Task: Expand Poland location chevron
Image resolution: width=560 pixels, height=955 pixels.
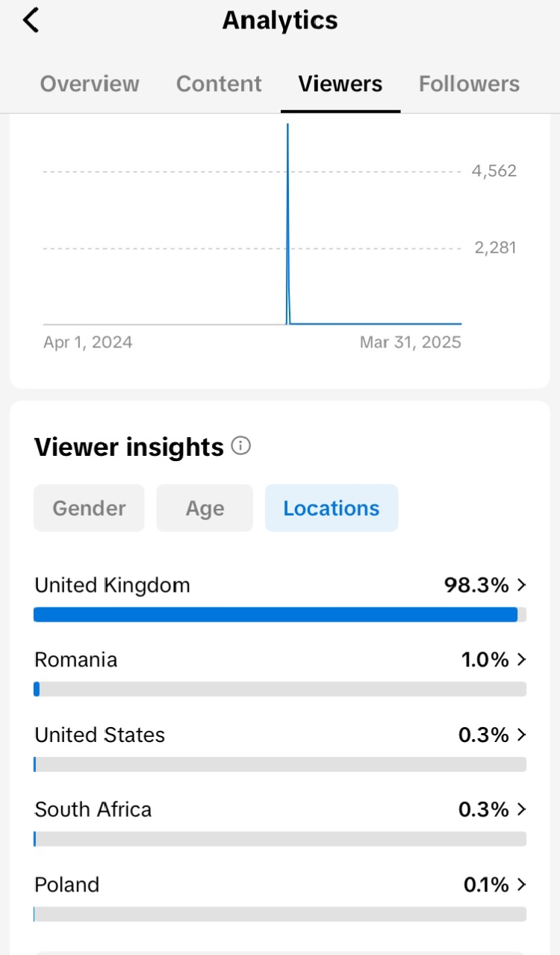Action: tap(521, 885)
